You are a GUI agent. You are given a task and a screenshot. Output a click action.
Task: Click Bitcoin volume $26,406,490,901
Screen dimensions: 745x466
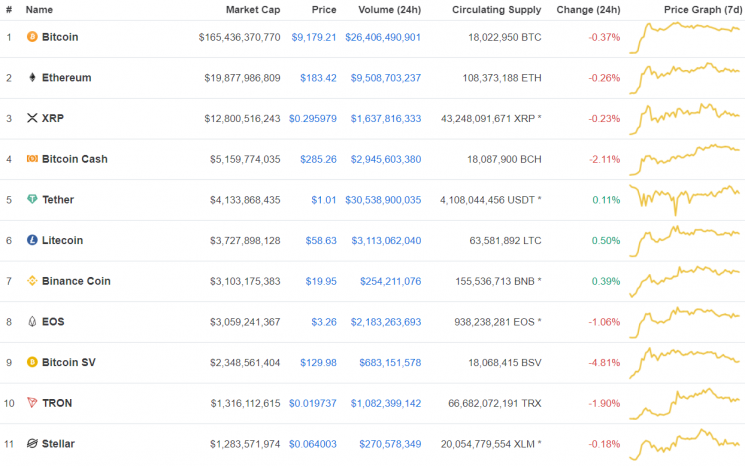pos(383,37)
